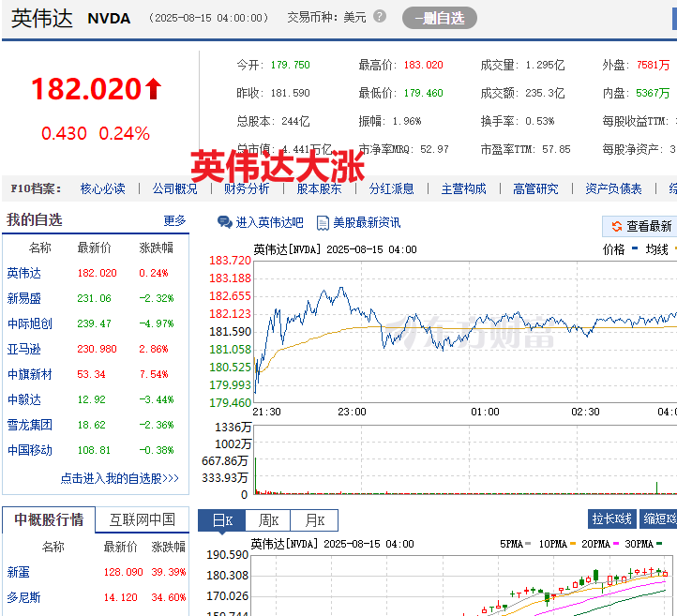Screen dimensions: 677x616
Task: Click 新蛋 price 128.090
Action: (x=124, y=572)
